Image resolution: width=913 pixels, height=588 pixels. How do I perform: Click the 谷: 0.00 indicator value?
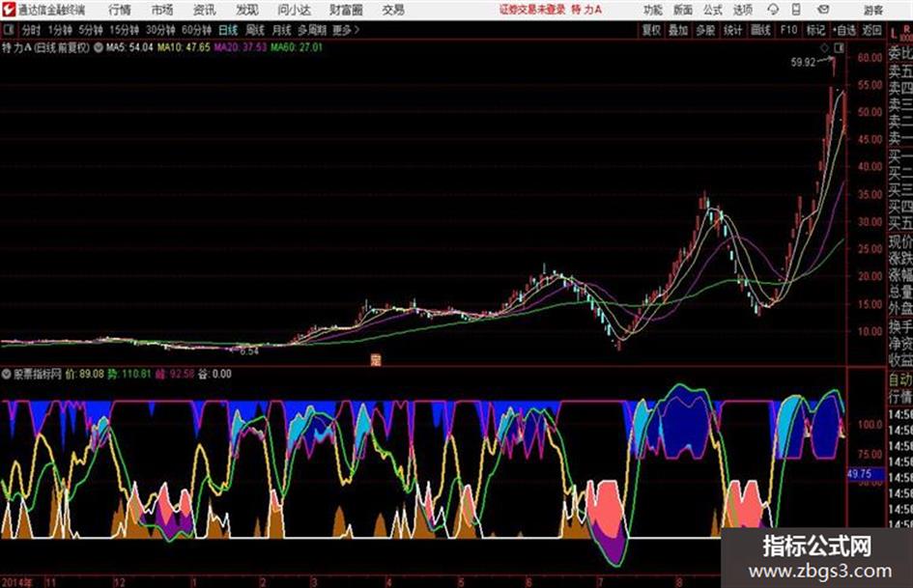214,374
